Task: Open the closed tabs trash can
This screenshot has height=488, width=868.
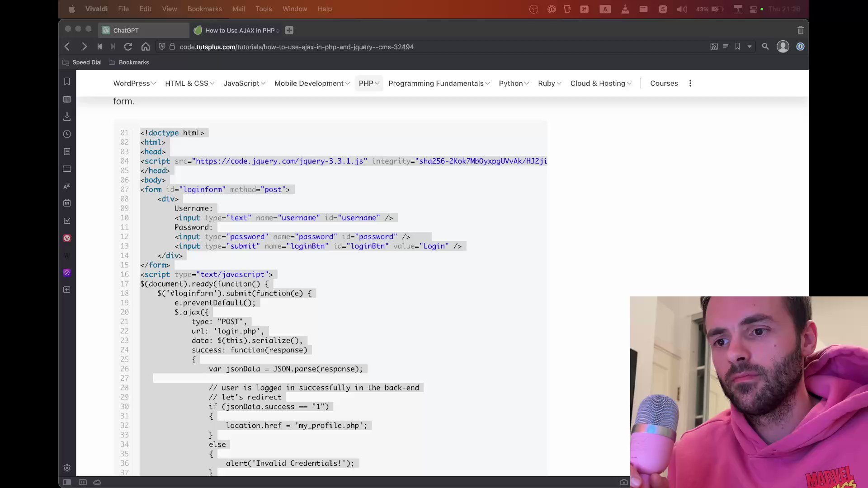Action: click(x=801, y=30)
